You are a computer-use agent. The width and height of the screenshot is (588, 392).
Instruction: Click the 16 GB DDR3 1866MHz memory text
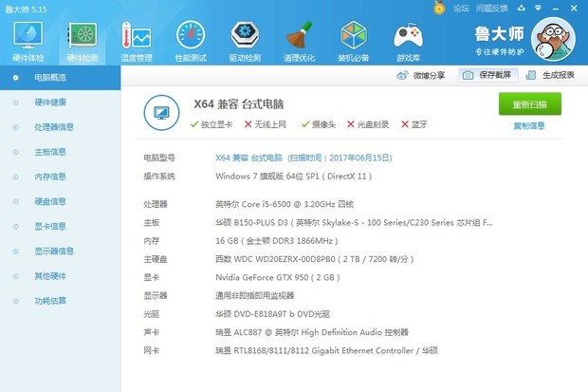[277, 241]
